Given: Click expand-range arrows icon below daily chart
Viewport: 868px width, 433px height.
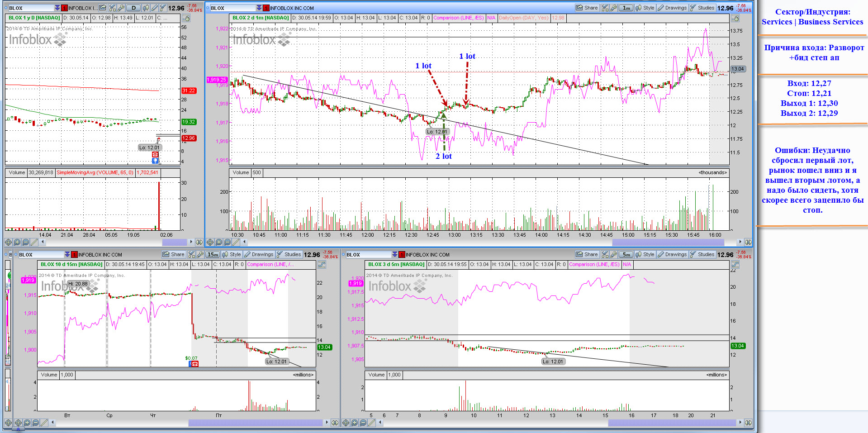Looking at the screenshot, I should [199, 242].
